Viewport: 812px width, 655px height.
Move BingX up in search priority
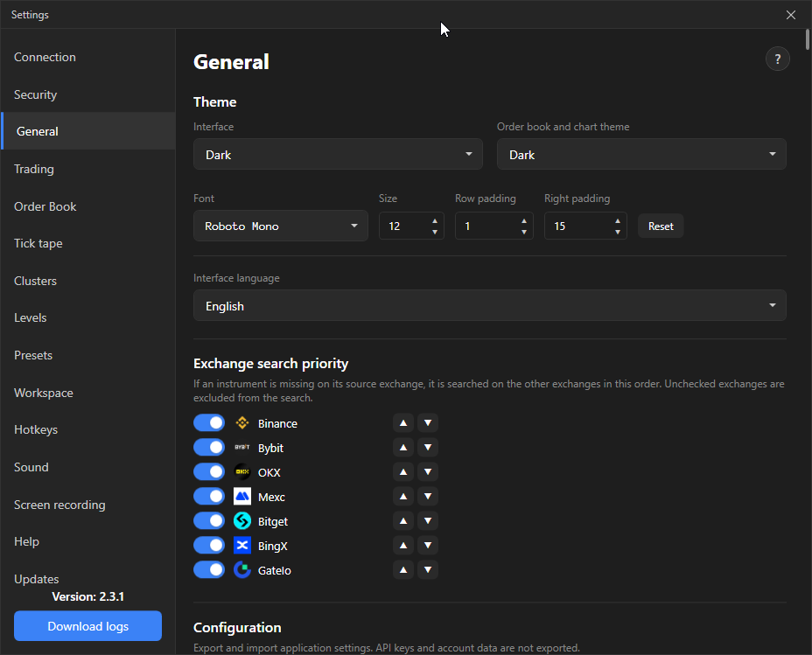(402, 546)
